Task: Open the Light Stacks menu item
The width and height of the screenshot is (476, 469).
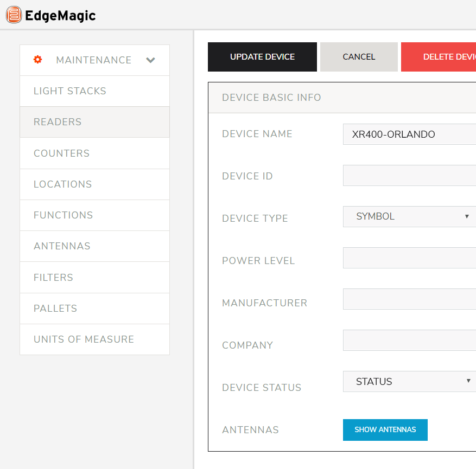Action: point(95,91)
